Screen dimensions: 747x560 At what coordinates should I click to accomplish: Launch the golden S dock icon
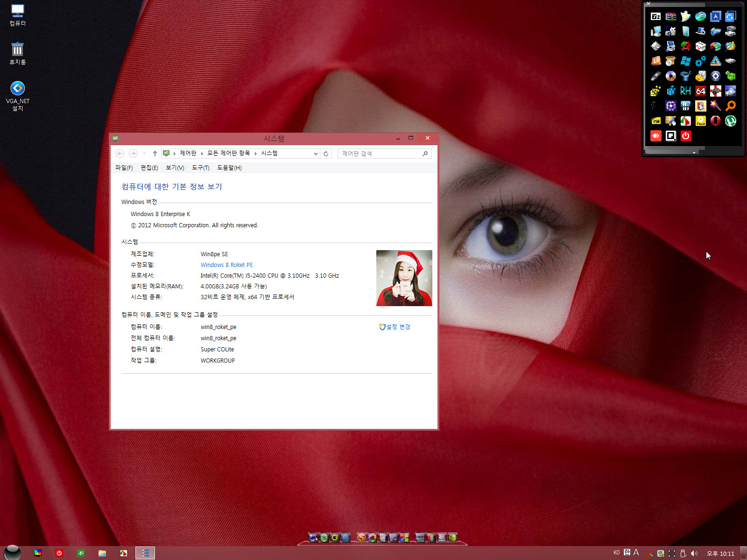pos(361,538)
